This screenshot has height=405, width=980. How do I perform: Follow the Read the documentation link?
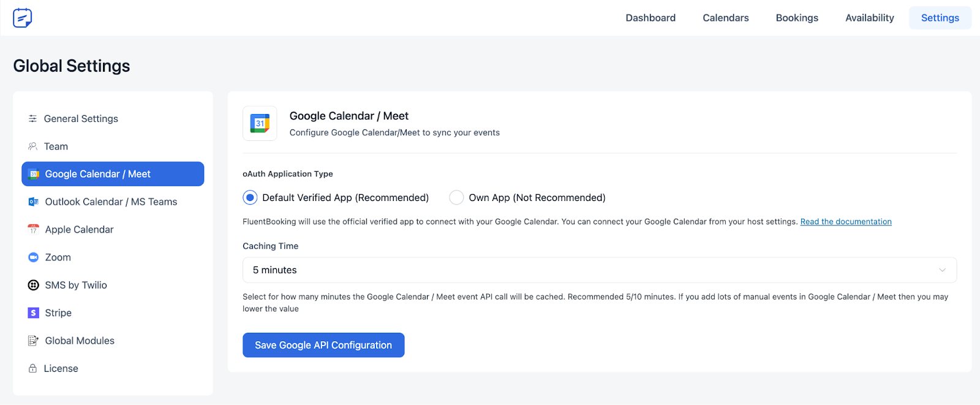click(x=846, y=222)
